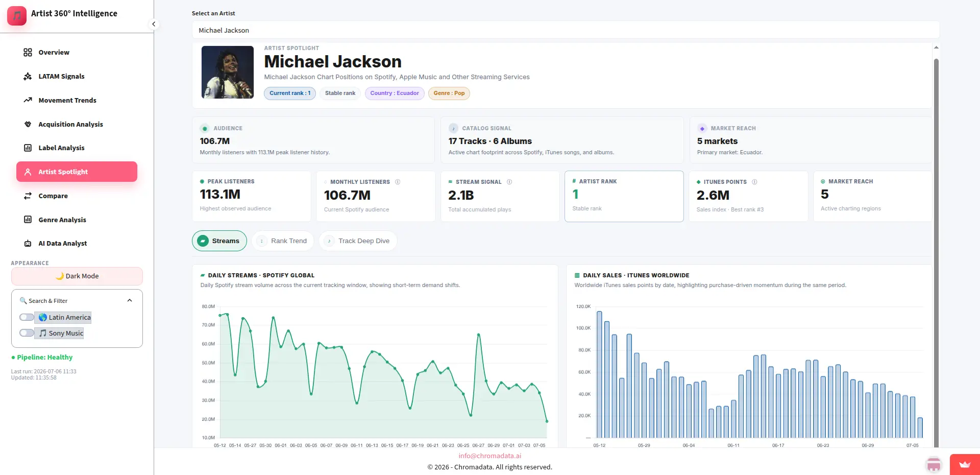The height and width of the screenshot is (475, 980).
Task: Enable the Sony Music filter toggle
Action: click(x=27, y=333)
